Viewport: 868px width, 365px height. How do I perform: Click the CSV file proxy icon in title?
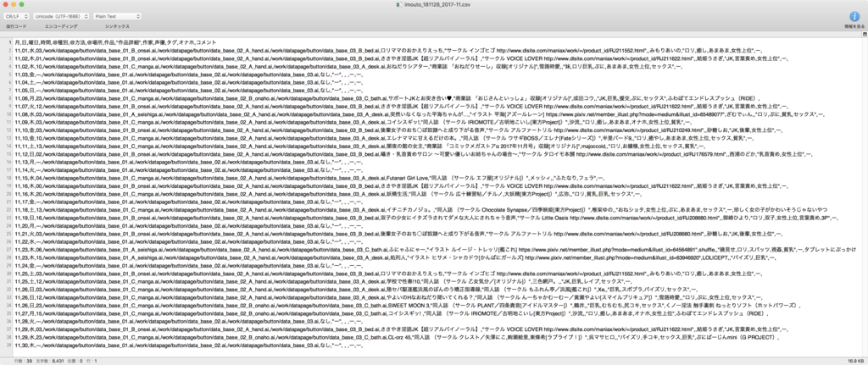tap(398, 4)
